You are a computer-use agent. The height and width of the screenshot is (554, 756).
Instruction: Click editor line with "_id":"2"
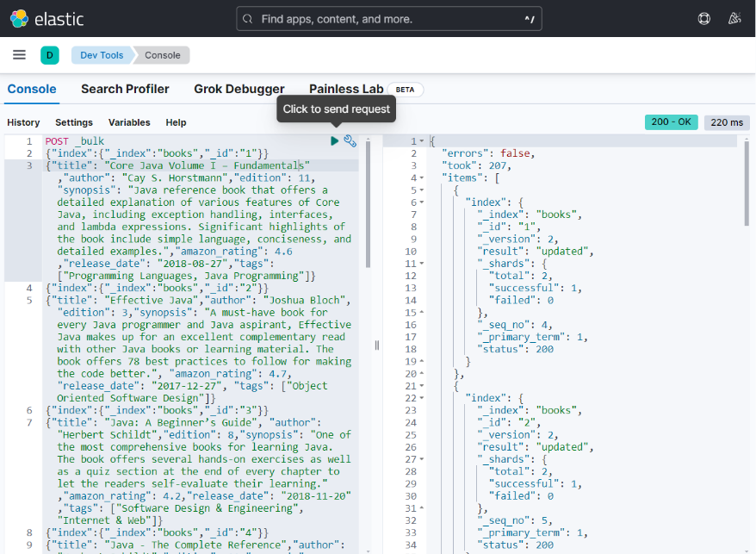(x=158, y=288)
